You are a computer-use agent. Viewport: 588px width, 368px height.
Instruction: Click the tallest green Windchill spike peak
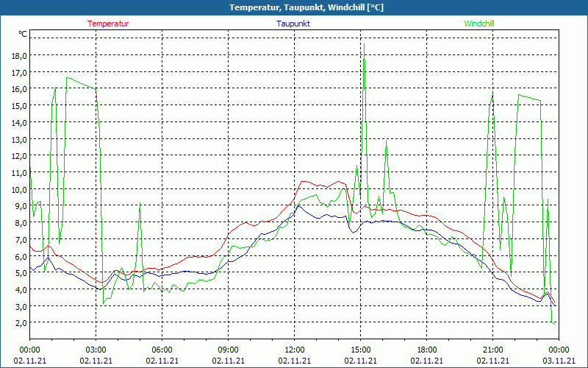[363, 44]
